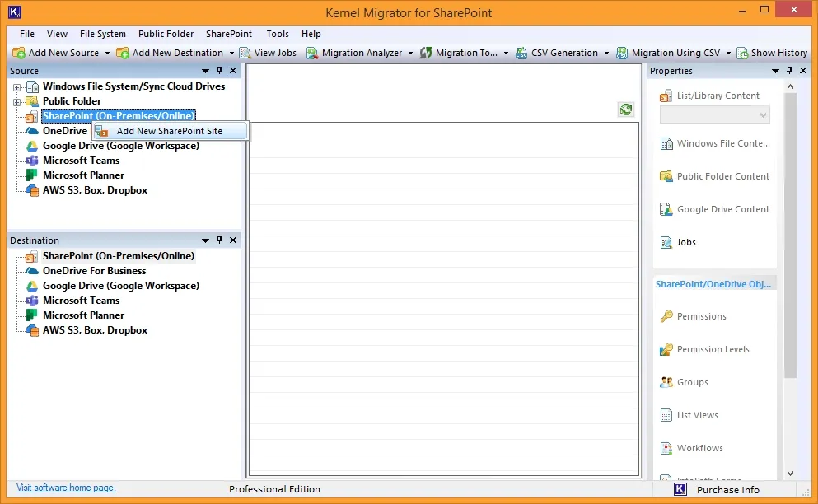Screen dimensions: 818x504
Task: Open the Migration Analyzer dropdown arrow
Action: pyautogui.click(x=410, y=54)
